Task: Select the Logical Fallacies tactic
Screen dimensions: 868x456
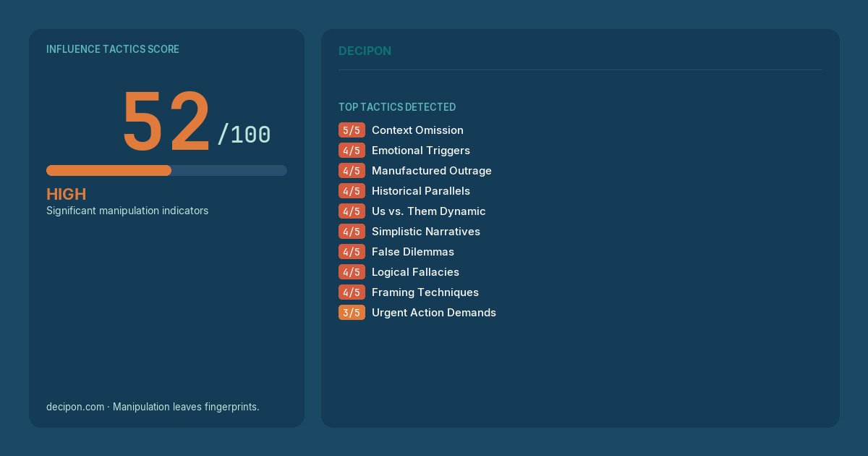Action: (x=415, y=272)
